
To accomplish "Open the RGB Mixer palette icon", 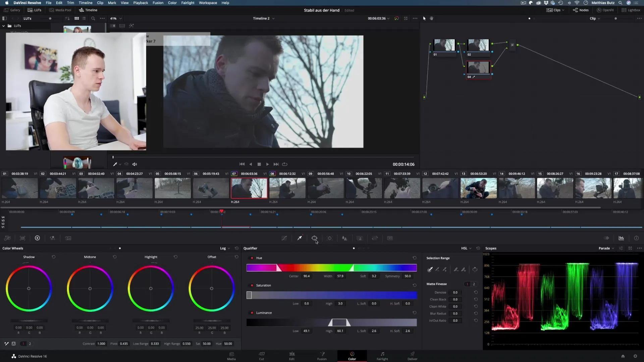I will click(53, 238).
